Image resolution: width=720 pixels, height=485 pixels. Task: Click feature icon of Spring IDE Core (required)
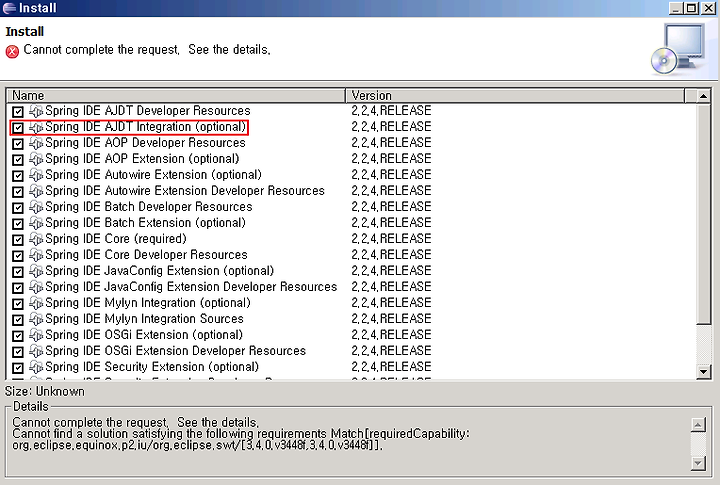coord(36,239)
